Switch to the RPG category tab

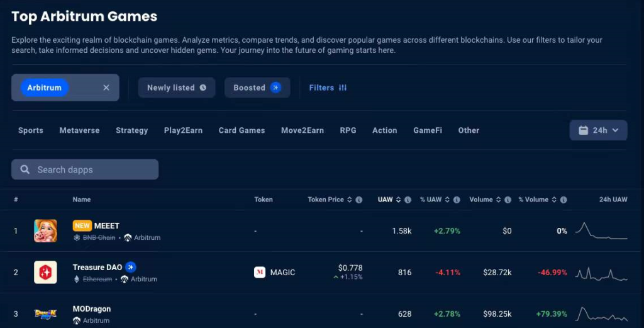pyautogui.click(x=348, y=130)
